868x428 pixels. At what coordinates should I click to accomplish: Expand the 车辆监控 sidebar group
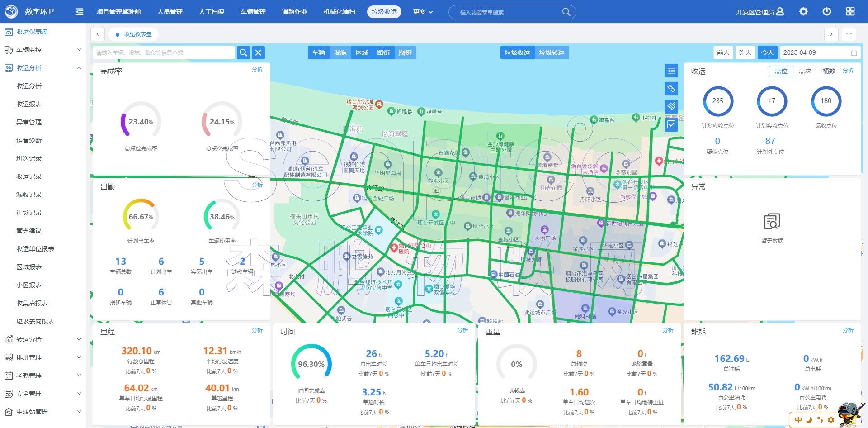pos(43,50)
